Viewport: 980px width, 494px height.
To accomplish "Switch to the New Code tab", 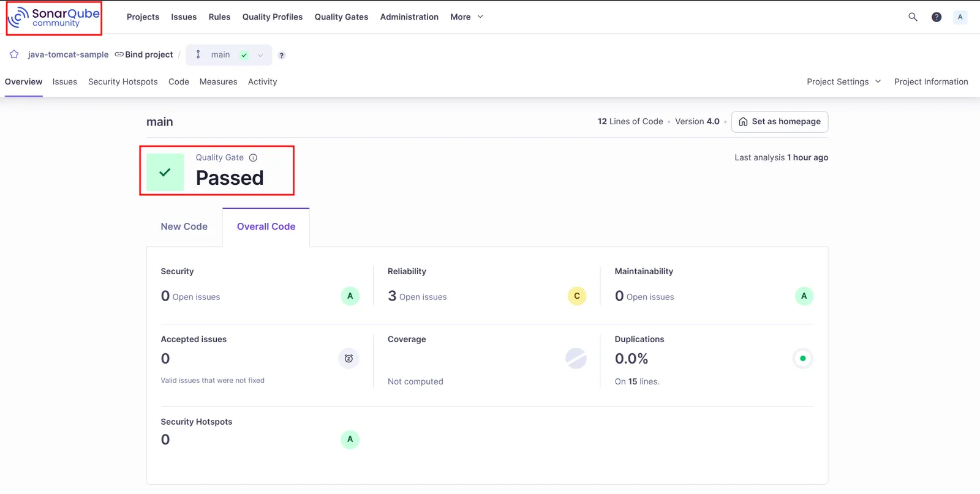I will (x=184, y=226).
